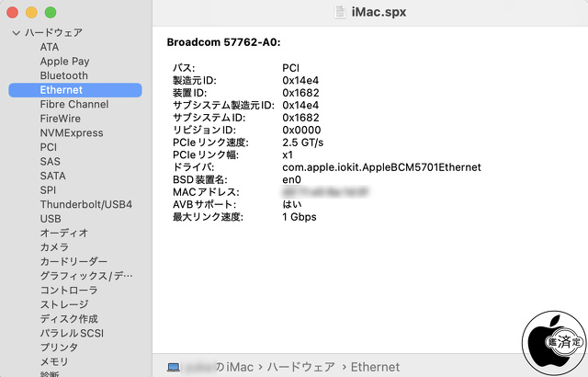
Task: Open the USB hardware section
Action: click(51, 219)
